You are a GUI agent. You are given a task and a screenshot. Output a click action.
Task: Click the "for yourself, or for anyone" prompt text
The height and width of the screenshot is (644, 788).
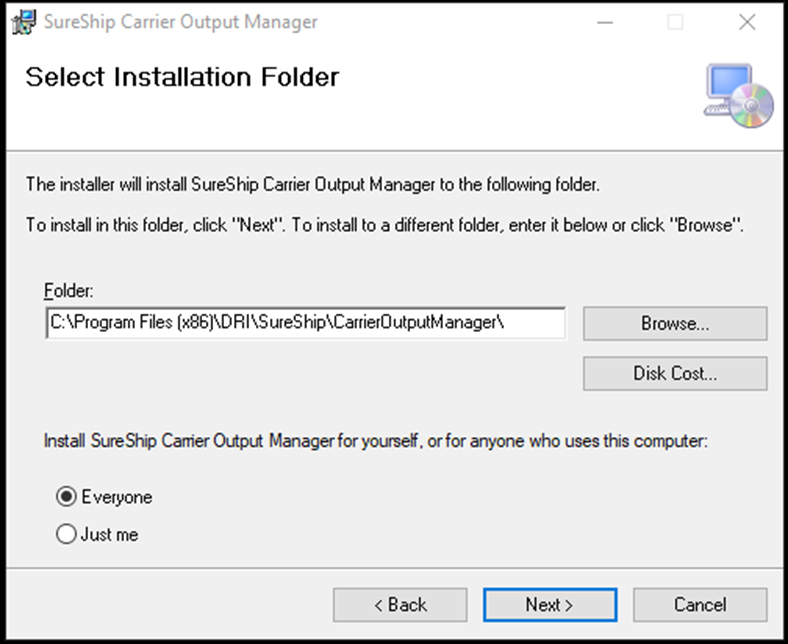[x=376, y=440]
